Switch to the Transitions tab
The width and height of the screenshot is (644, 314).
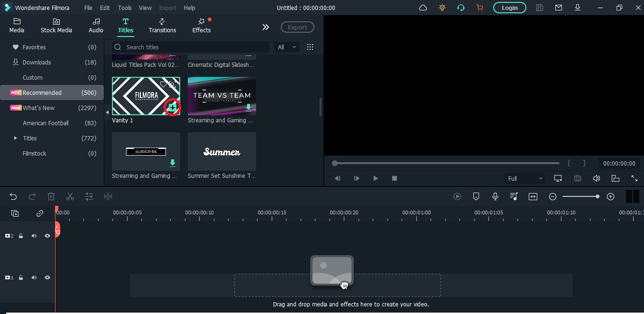[162, 26]
